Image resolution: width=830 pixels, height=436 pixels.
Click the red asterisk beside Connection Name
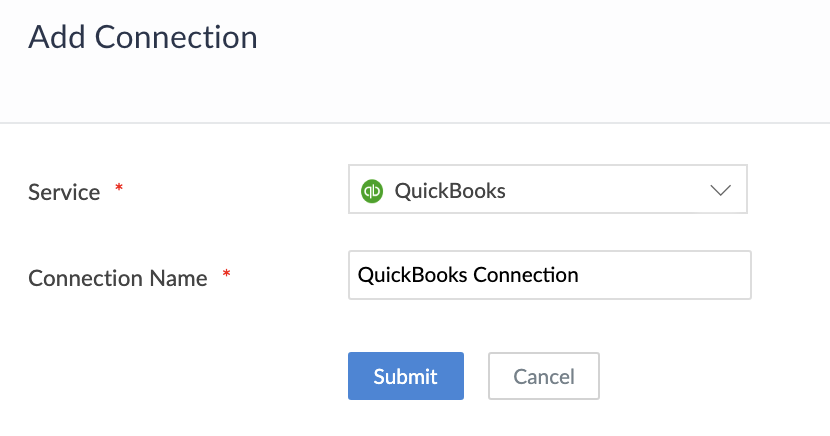pyautogui.click(x=226, y=275)
